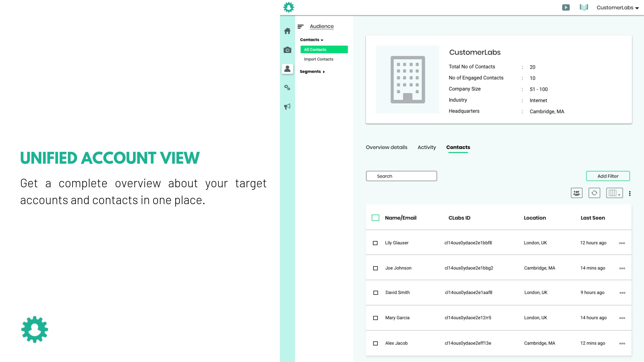The width and height of the screenshot is (644, 362).
Task: Open the Joe Johnson contact name
Action: coord(398,268)
